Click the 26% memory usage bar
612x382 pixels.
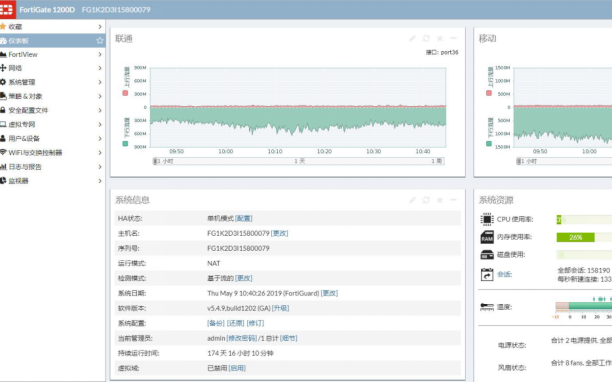coord(575,237)
